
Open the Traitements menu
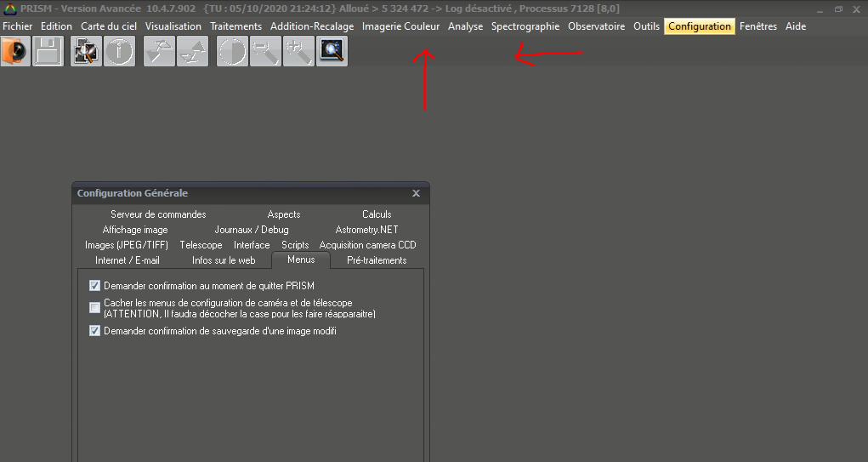[235, 26]
